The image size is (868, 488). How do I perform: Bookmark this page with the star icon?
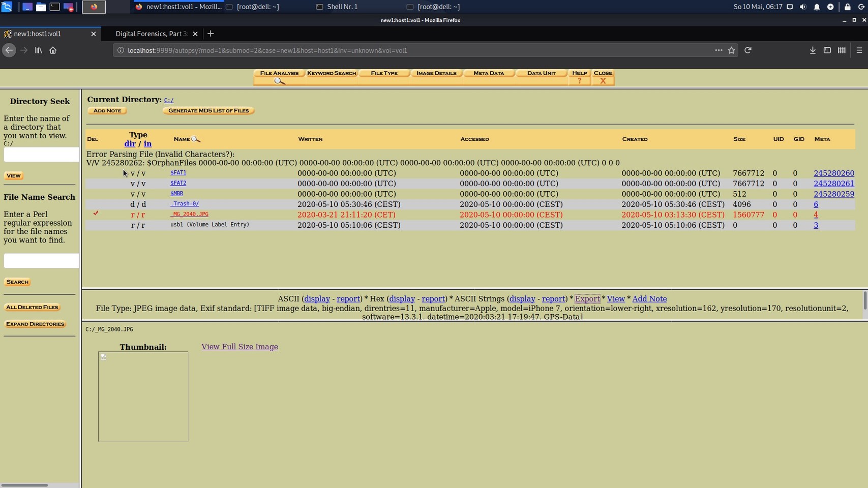[731, 50]
